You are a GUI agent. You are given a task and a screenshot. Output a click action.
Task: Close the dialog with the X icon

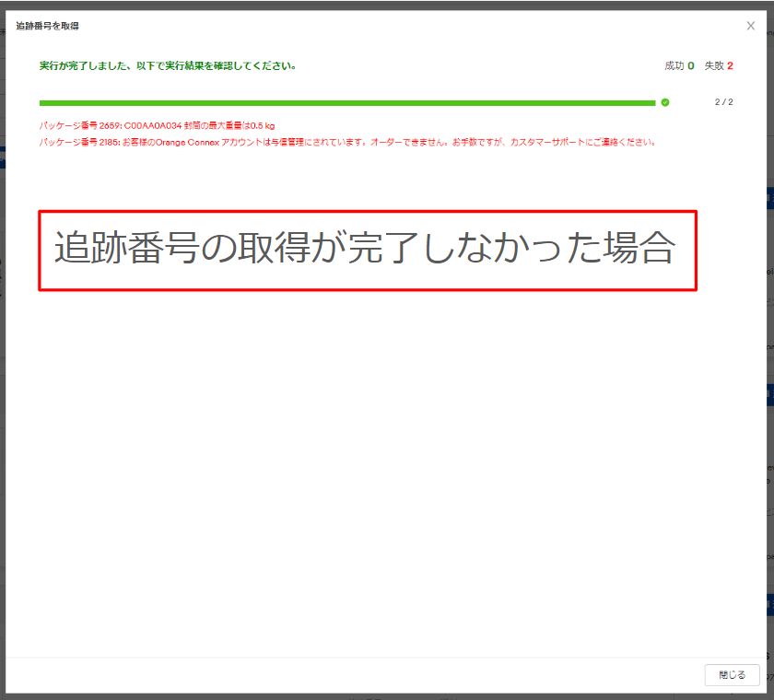(750, 26)
